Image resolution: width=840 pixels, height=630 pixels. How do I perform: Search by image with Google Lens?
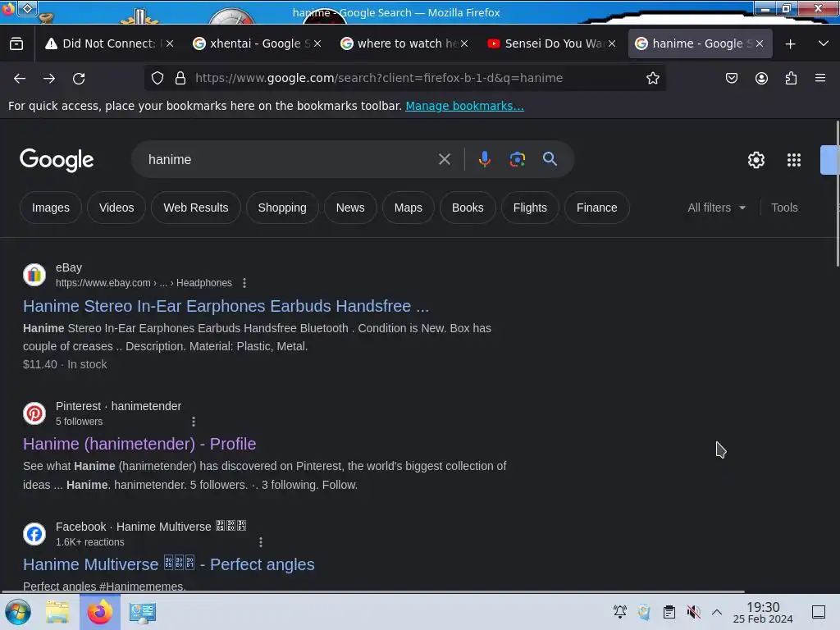(517, 159)
